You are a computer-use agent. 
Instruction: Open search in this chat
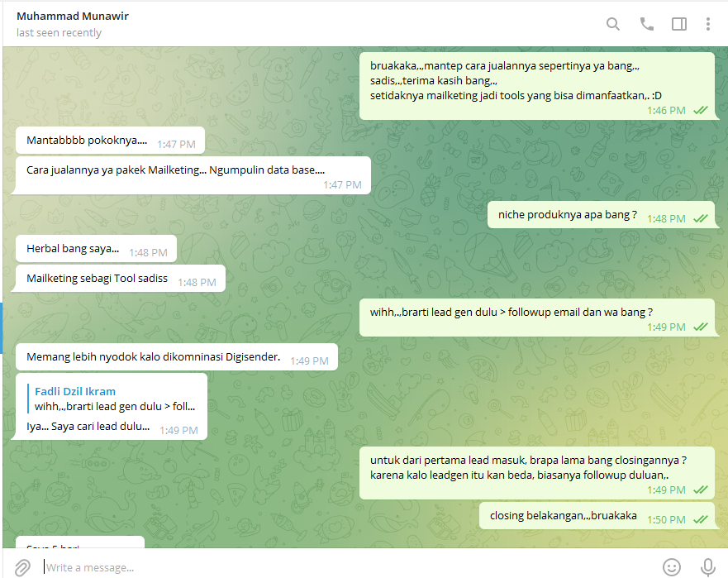613,24
